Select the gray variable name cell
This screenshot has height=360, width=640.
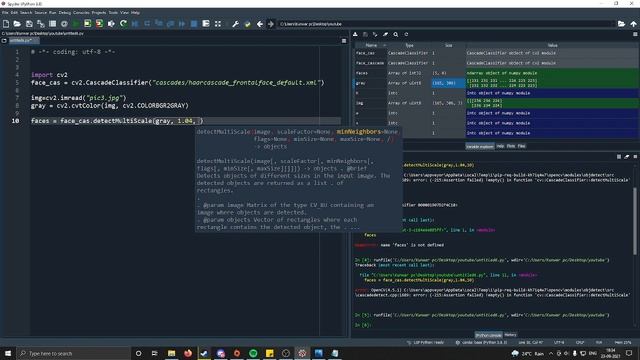[x=370, y=83]
